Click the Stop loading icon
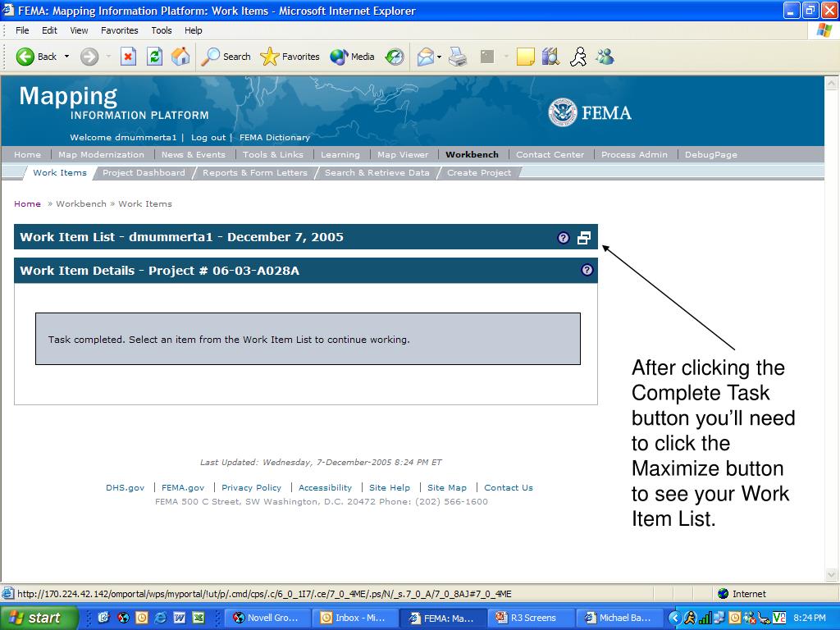Image resolution: width=840 pixels, height=630 pixels. [x=128, y=57]
